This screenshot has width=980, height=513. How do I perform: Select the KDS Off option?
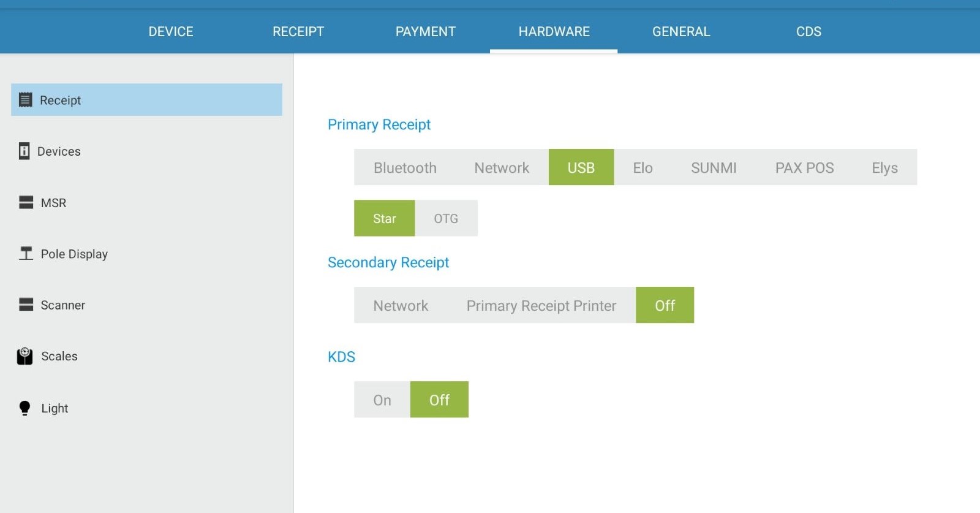pyautogui.click(x=439, y=400)
